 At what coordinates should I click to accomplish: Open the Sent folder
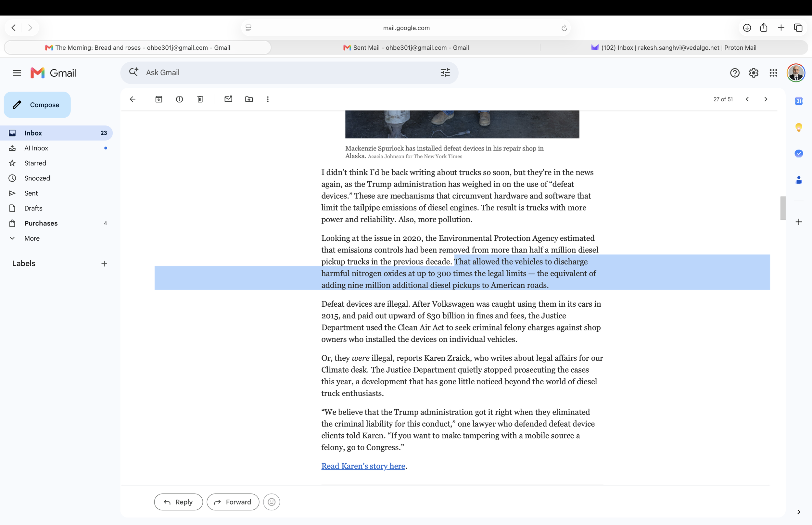56,193
